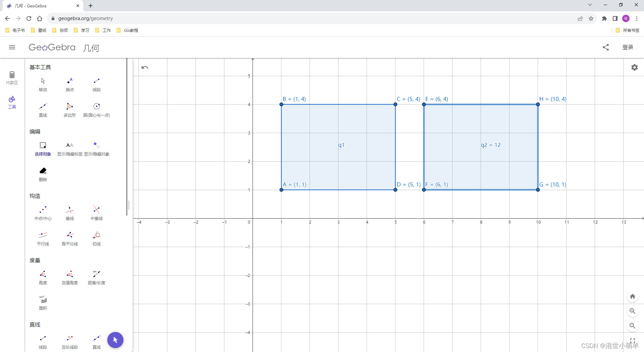This screenshot has width=644, height=352.
Task: Click the undo arrow in graphics view
Action: [145, 67]
